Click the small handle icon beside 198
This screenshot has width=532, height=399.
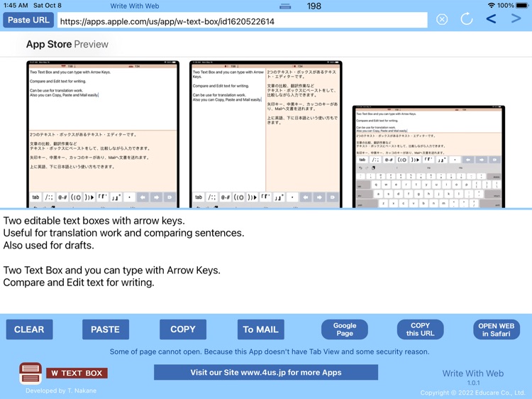tap(285, 6)
